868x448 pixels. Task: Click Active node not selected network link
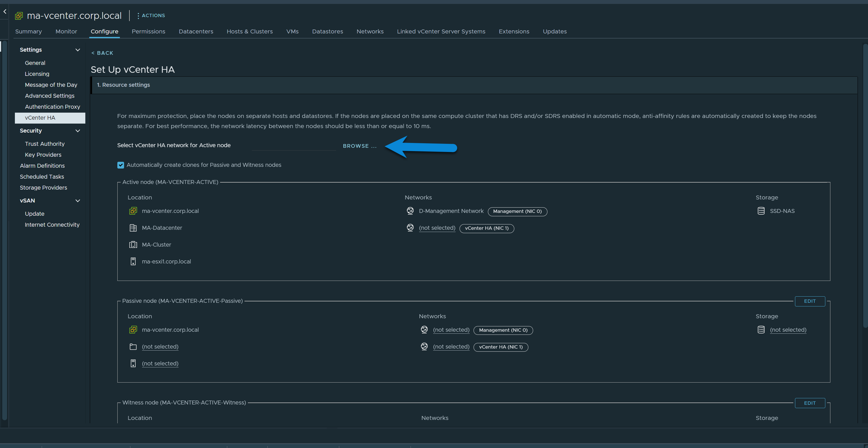pyautogui.click(x=437, y=228)
